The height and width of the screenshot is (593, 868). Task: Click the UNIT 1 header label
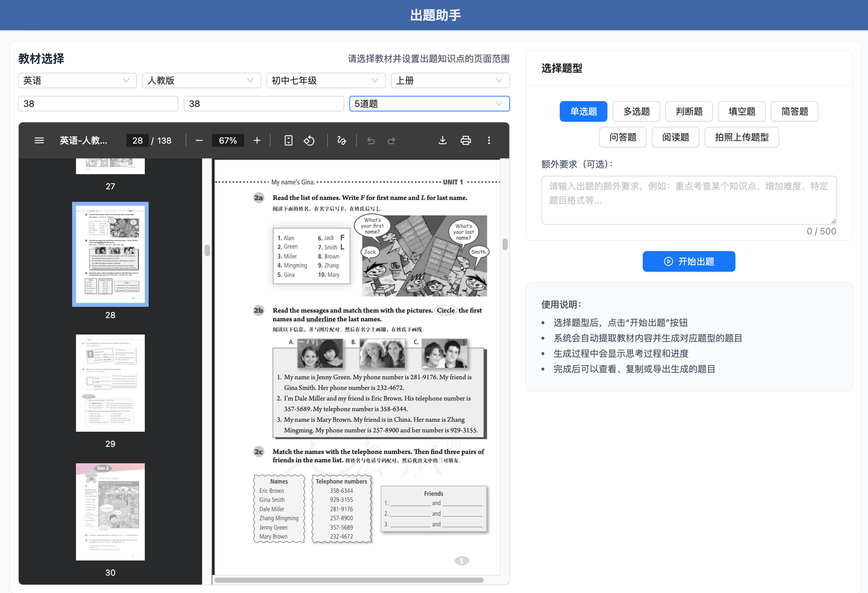pyautogui.click(x=453, y=182)
